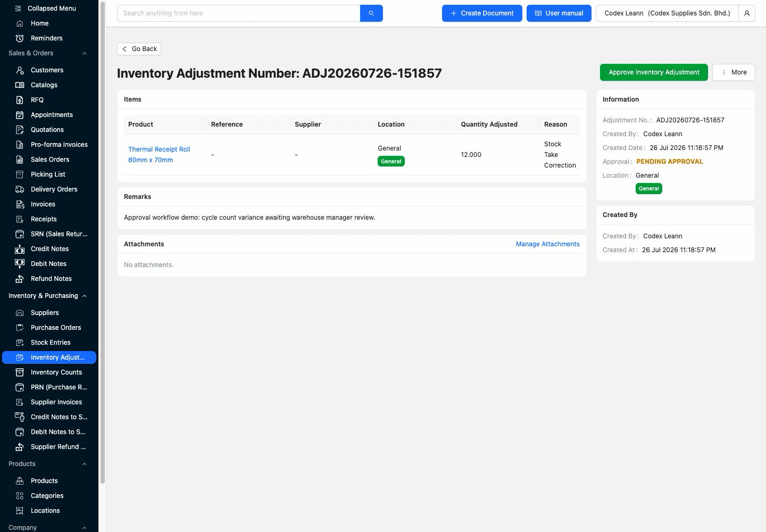Click the approval workflow demo remarks text
Image resolution: width=766 pixels, height=532 pixels.
click(x=249, y=218)
